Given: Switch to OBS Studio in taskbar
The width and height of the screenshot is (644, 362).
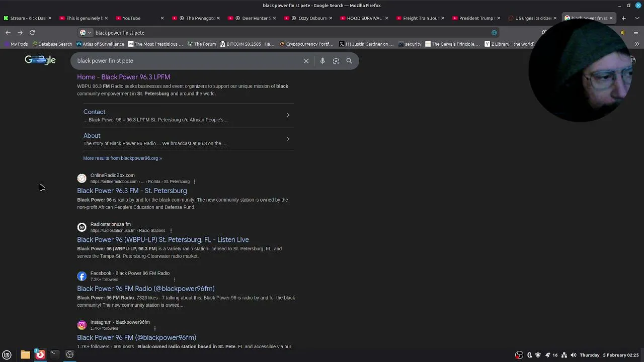Looking at the screenshot, I should coord(70,354).
